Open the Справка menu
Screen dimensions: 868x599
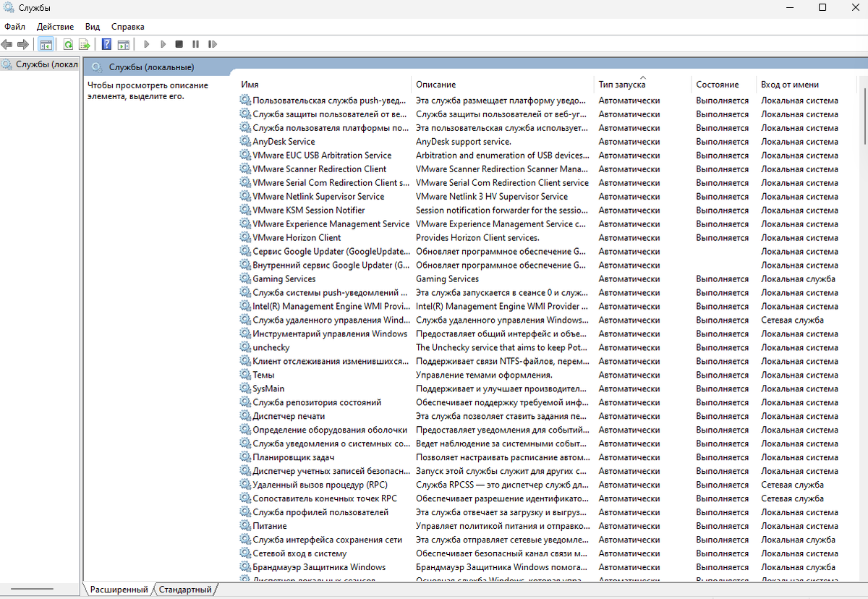tap(128, 27)
